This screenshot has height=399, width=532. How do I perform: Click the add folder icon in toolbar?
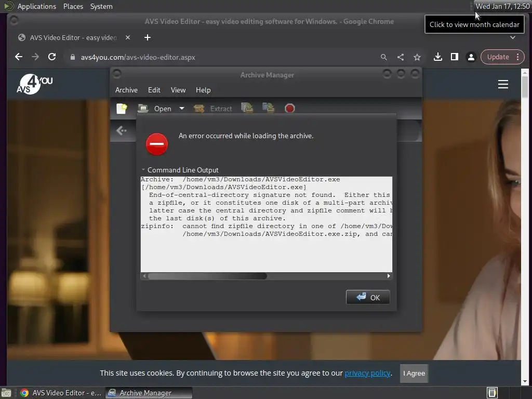click(269, 108)
